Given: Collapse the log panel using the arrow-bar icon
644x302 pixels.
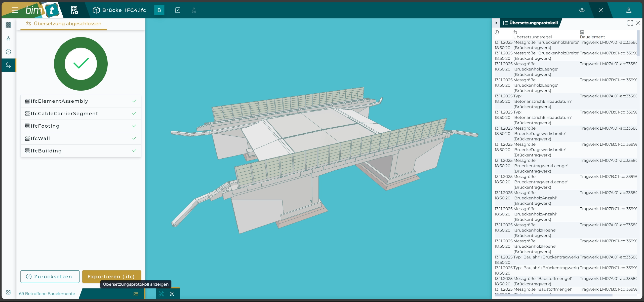Looking at the screenshot, I should 496,23.
